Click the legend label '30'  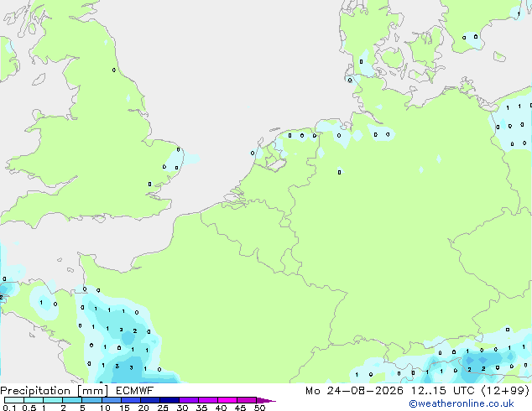[x=182, y=408]
